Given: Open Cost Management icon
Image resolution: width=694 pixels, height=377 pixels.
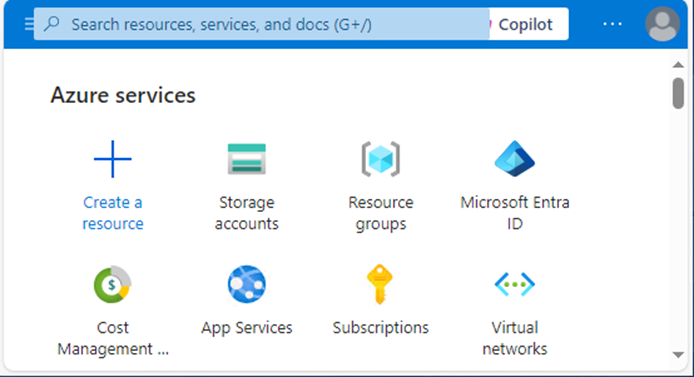Looking at the screenshot, I should click(x=112, y=284).
